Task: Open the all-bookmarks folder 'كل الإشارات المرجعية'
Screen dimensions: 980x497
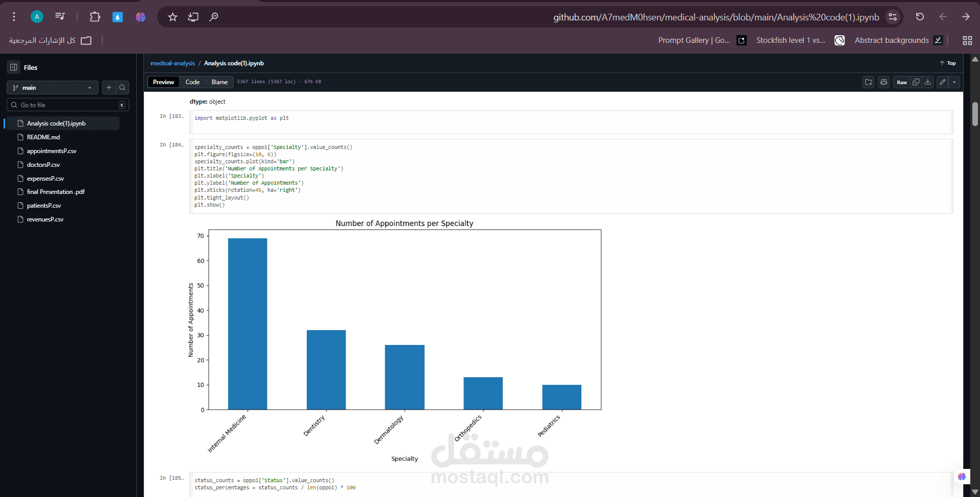Action: point(50,40)
